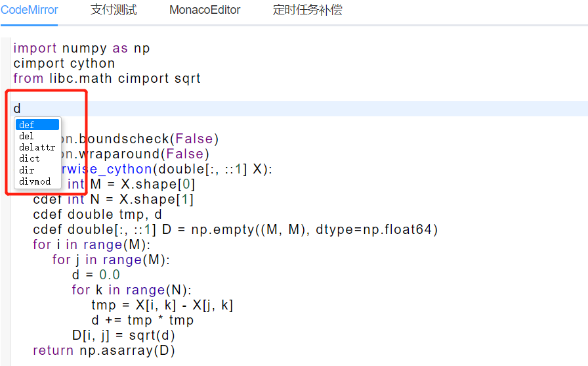
Task: Click 'for i in range(M):' line
Action: point(91,244)
